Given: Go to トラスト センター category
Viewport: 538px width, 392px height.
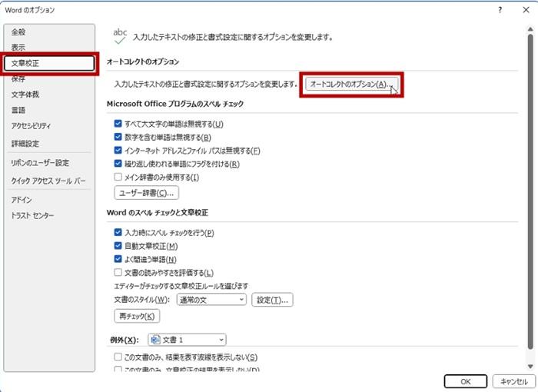Looking at the screenshot, I should point(32,216).
